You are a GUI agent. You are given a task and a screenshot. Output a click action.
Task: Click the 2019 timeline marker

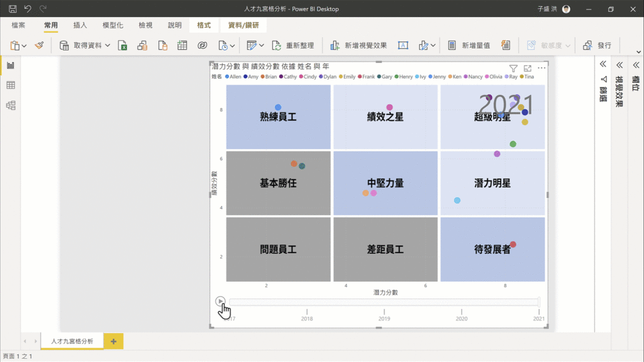(384, 315)
